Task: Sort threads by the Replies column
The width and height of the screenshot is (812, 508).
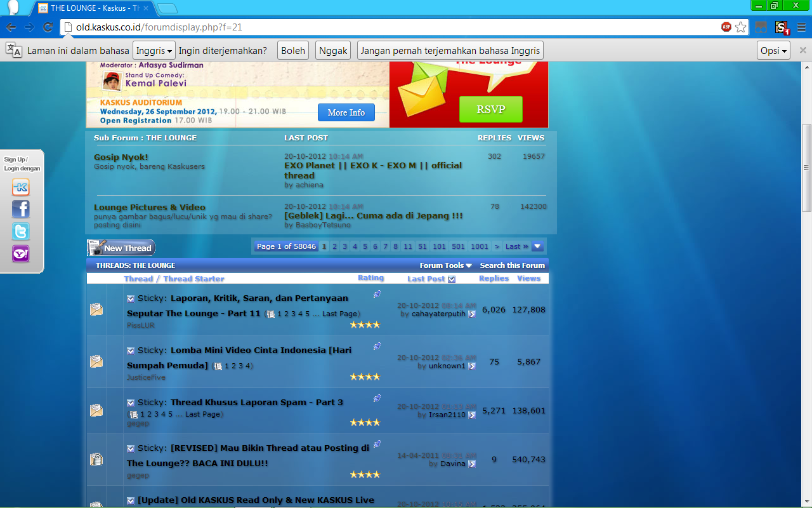Action: coord(494,278)
